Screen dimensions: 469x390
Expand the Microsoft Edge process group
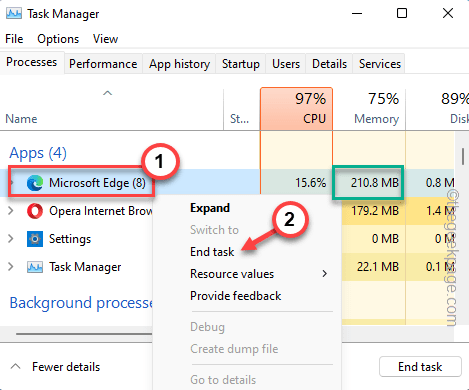point(12,183)
